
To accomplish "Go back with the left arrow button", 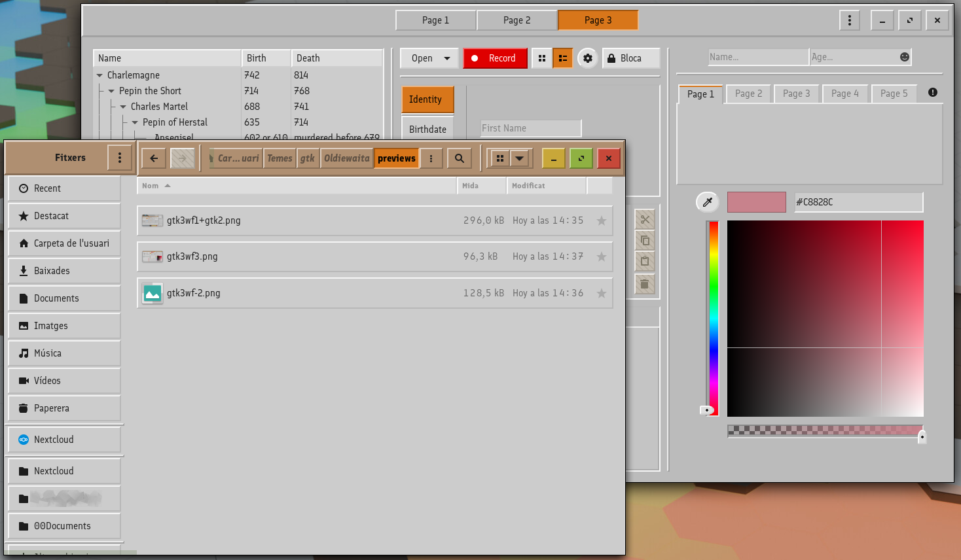I will (154, 158).
